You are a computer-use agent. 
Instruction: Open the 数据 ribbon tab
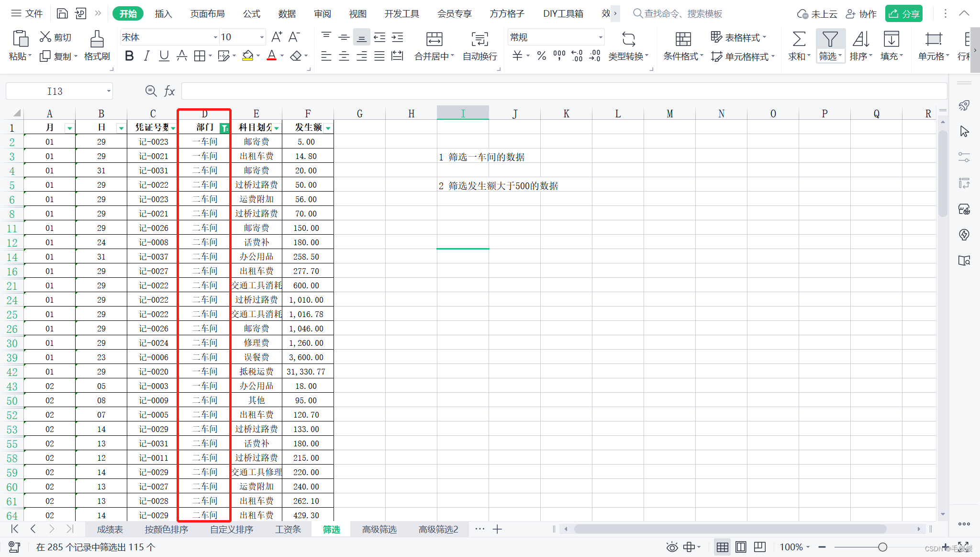[287, 13]
